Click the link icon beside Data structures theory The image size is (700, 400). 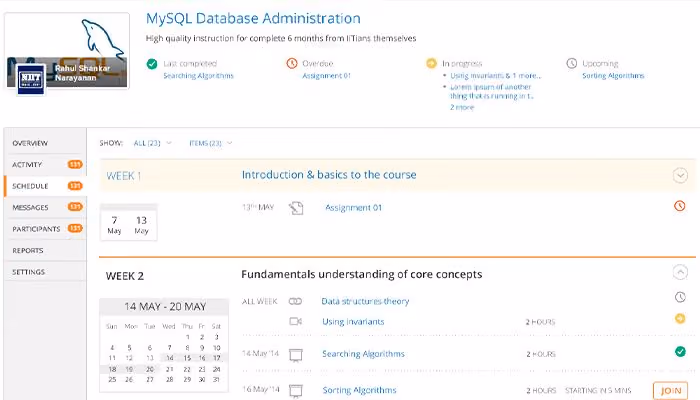tap(296, 301)
